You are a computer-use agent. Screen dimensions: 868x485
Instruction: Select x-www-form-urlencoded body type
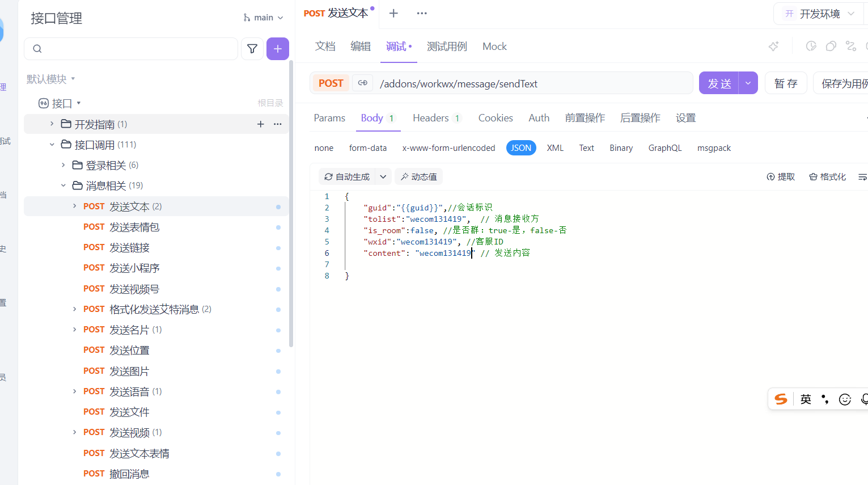pos(448,148)
